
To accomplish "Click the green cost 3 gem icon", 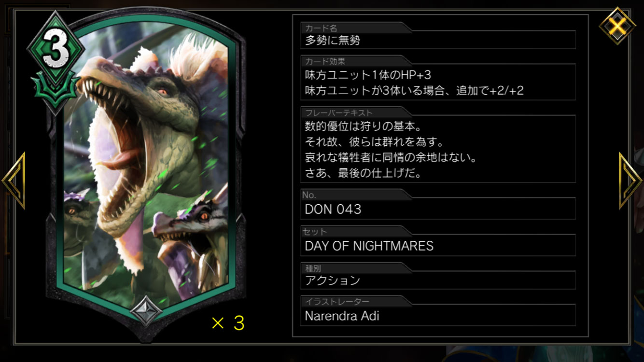I will click(x=56, y=49).
